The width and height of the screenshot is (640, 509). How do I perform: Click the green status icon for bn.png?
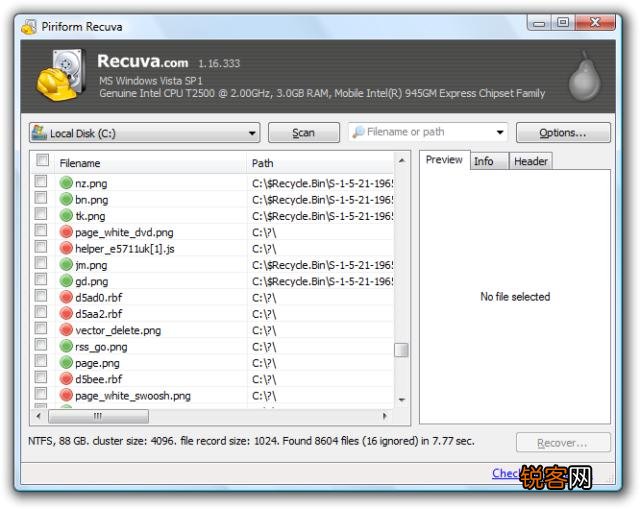coord(66,199)
